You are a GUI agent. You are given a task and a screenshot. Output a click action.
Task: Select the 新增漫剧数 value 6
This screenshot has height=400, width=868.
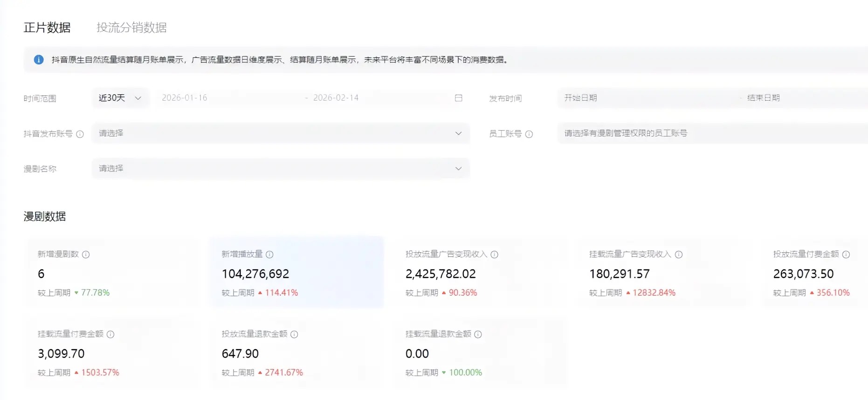(x=41, y=274)
